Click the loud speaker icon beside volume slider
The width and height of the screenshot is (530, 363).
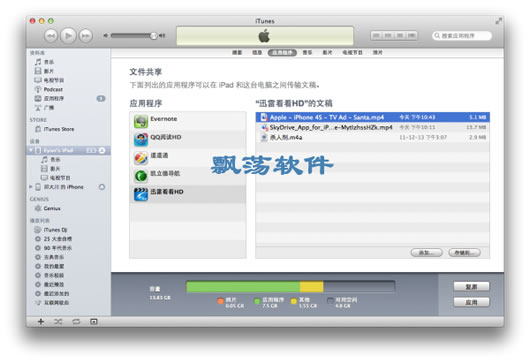click(x=162, y=35)
